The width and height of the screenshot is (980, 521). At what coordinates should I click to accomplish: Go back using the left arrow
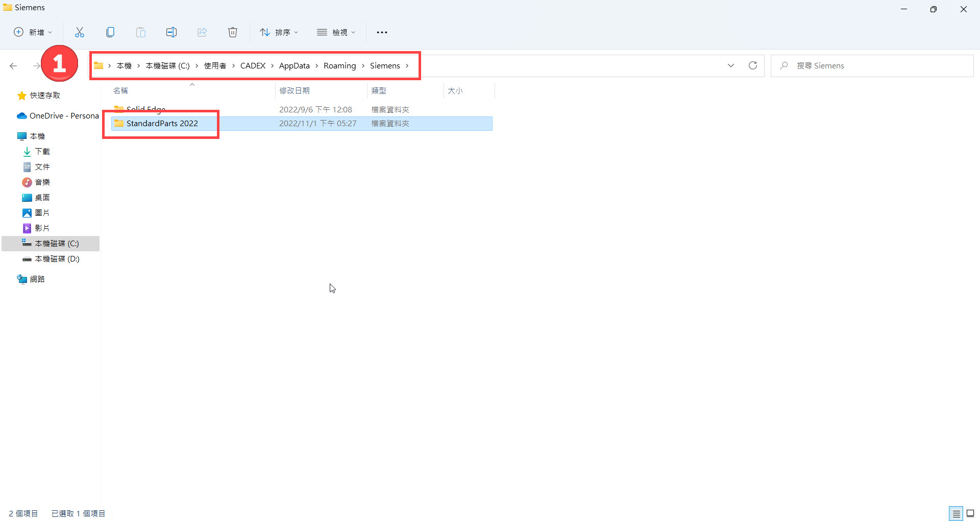point(14,65)
